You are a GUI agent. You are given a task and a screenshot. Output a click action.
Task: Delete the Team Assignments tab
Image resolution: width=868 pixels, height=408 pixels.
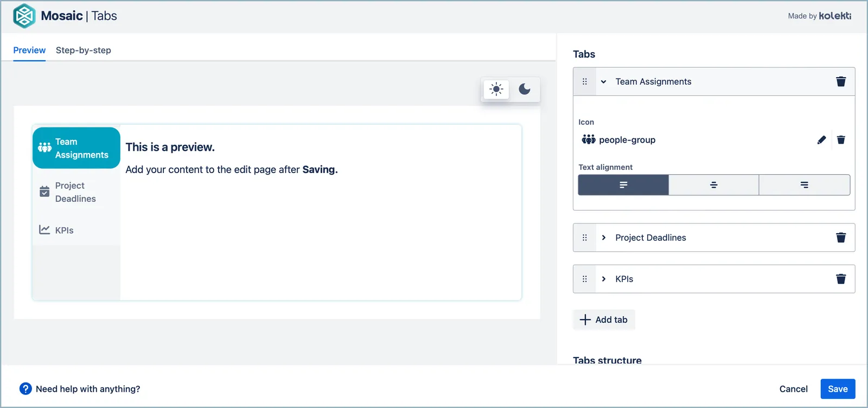(x=841, y=81)
